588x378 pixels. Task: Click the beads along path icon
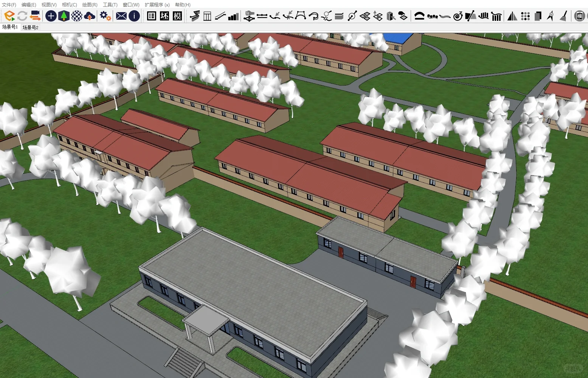click(432, 16)
